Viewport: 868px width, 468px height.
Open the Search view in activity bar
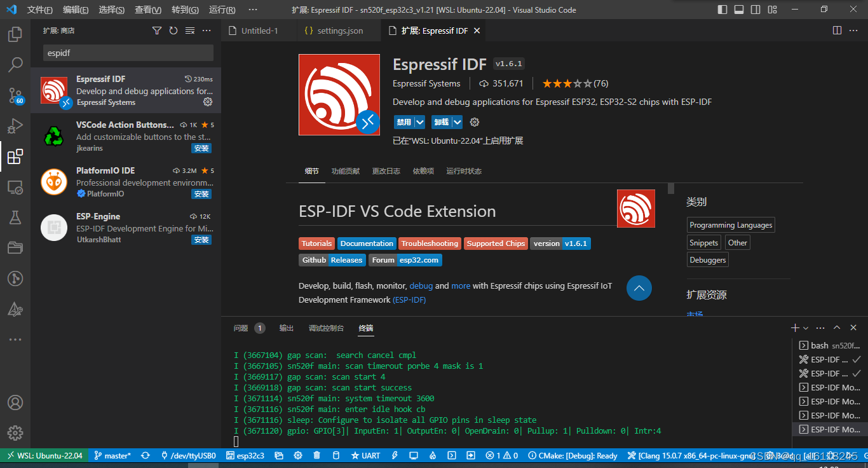(x=15, y=64)
